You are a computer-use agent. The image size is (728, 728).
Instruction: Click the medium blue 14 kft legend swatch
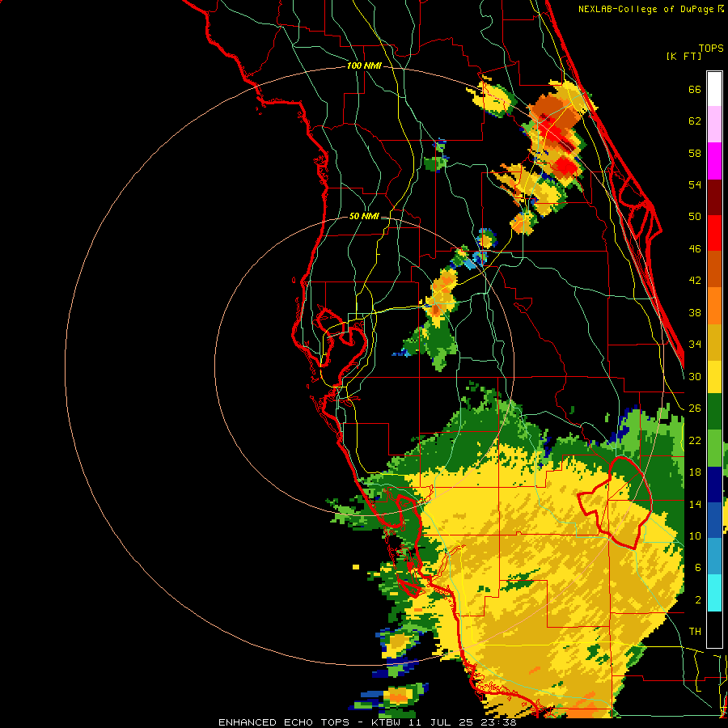pyautogui.click(x=714, y=520)
